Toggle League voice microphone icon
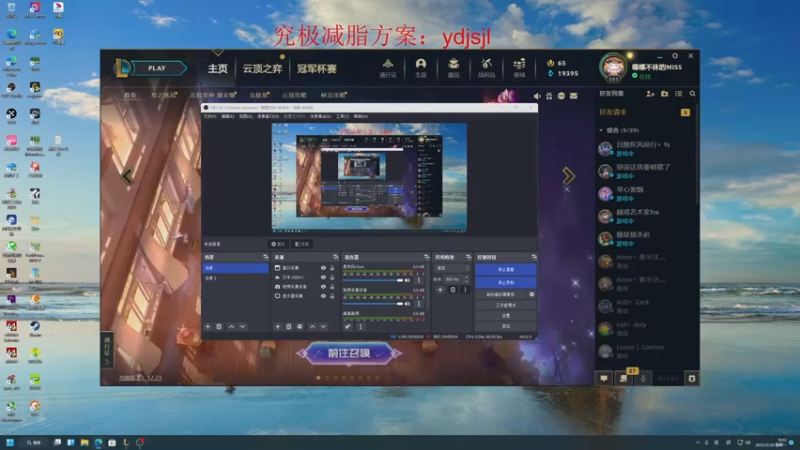Viewport: 800px width, 450px height. (643, 378)
